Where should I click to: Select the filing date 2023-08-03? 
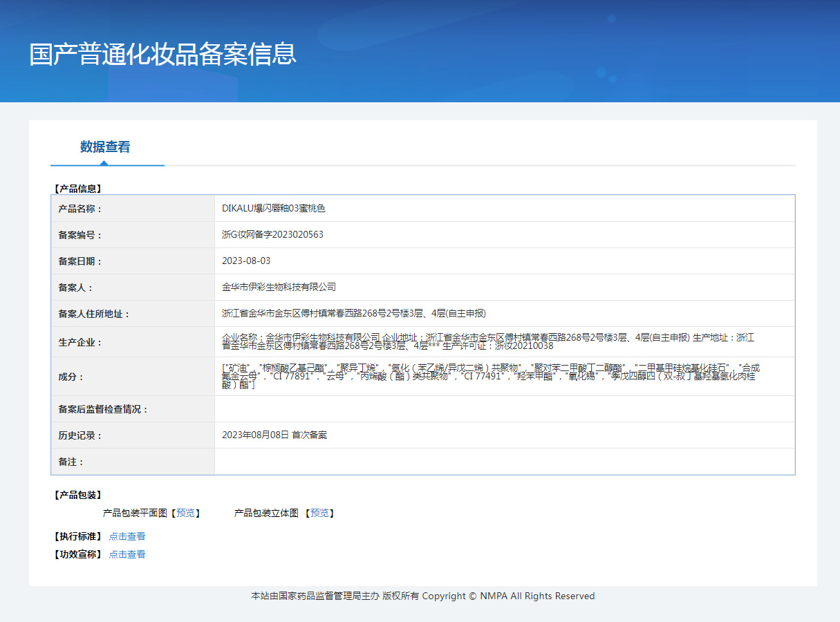click(x=246, y=261)
